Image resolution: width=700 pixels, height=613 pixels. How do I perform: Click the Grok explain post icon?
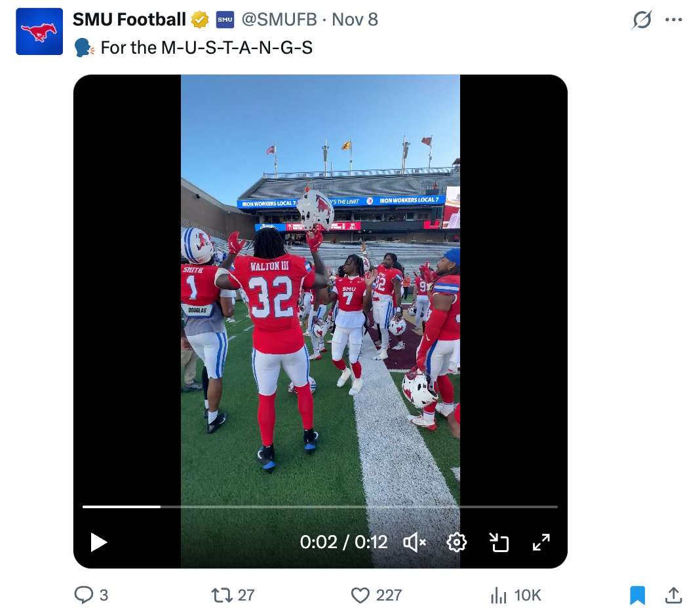tap(642, 20)
